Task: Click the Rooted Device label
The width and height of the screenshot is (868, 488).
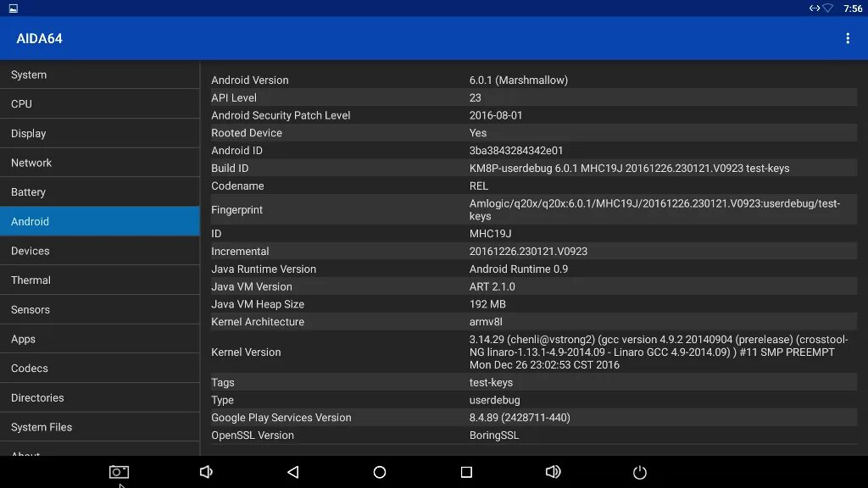Action: click(247, 133)
